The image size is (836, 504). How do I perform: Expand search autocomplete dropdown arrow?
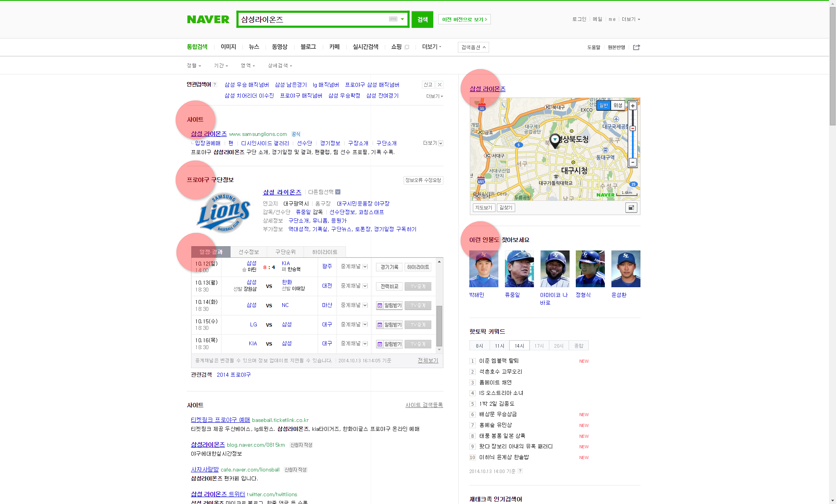403,19
